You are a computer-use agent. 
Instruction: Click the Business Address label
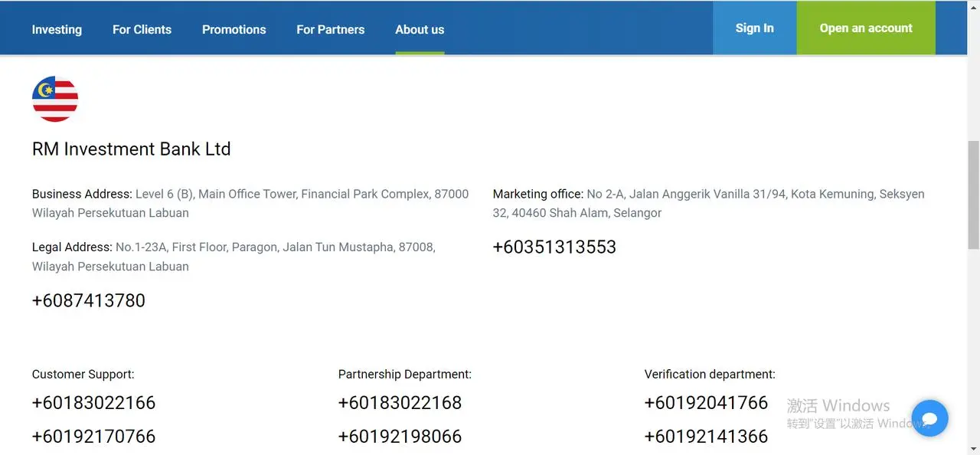point(82,194)
